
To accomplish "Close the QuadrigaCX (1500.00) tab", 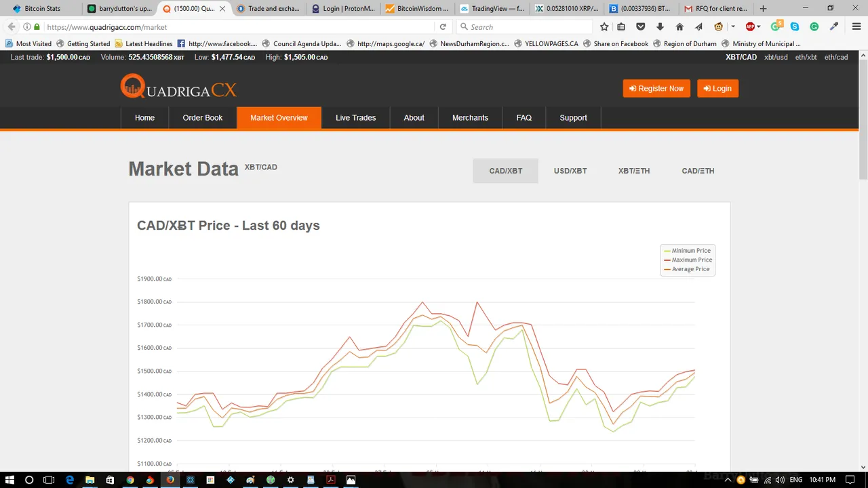I will tap(222, 9).
